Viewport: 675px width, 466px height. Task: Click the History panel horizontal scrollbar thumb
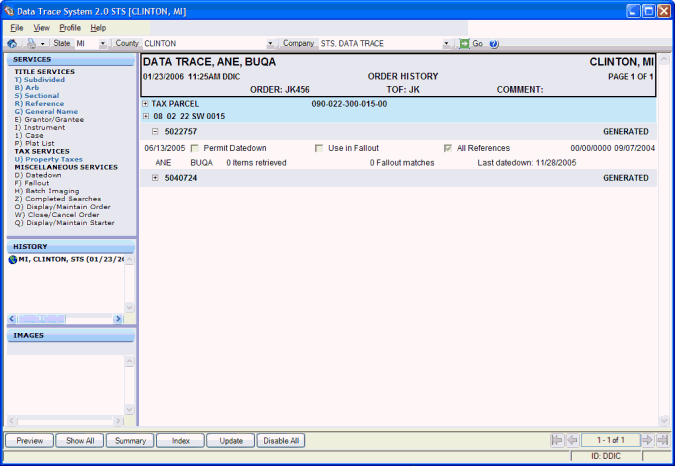click(42, 319)
